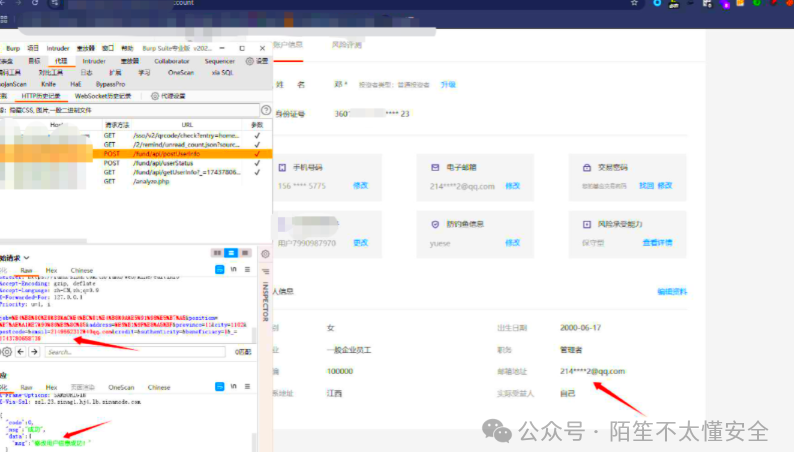Open the HTTP history filter settings bar

coord(130,110)
